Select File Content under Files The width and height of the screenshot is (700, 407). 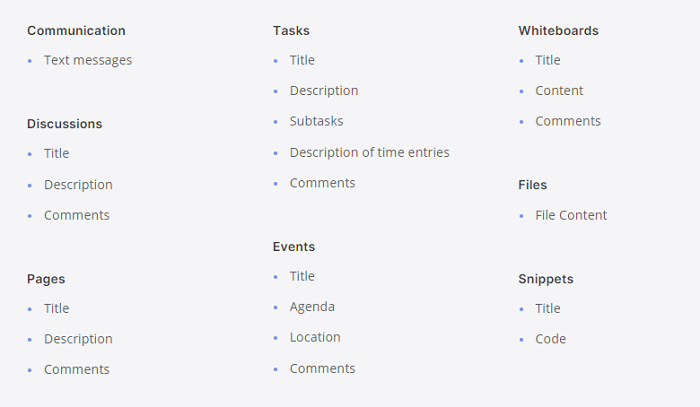pos(571,216)
